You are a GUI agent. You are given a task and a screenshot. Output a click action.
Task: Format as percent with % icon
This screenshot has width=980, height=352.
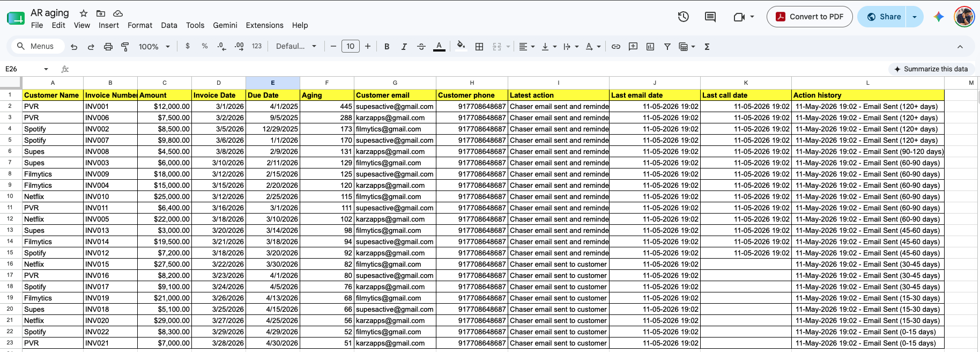(x=205, y=46)
